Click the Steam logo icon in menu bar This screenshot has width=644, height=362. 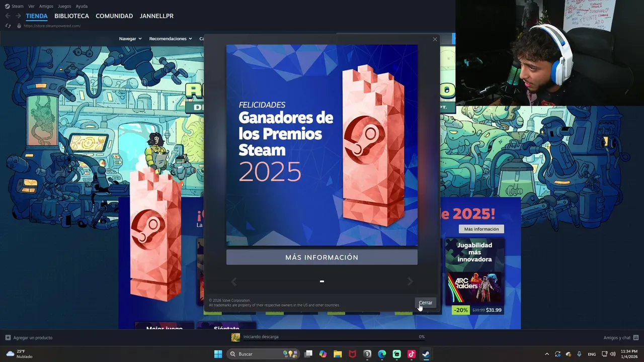point(7,7)
